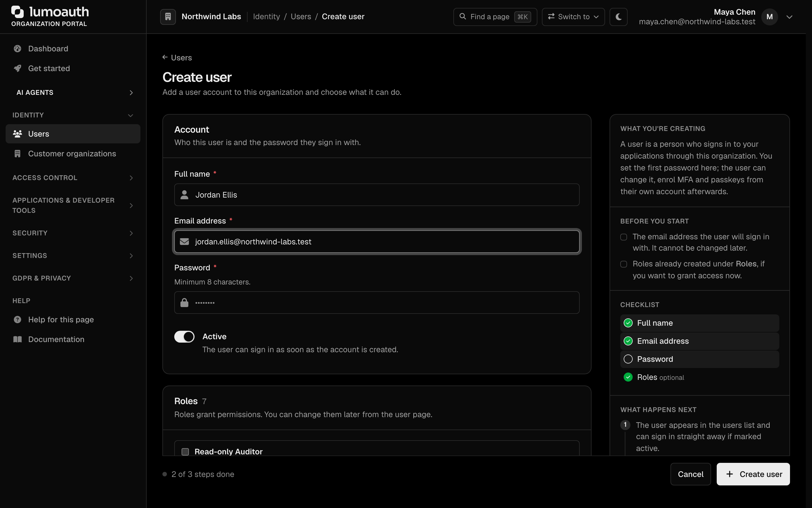Click the swap arrows icon in Switch to
812x508 pixels.
[x=551, y=16]
